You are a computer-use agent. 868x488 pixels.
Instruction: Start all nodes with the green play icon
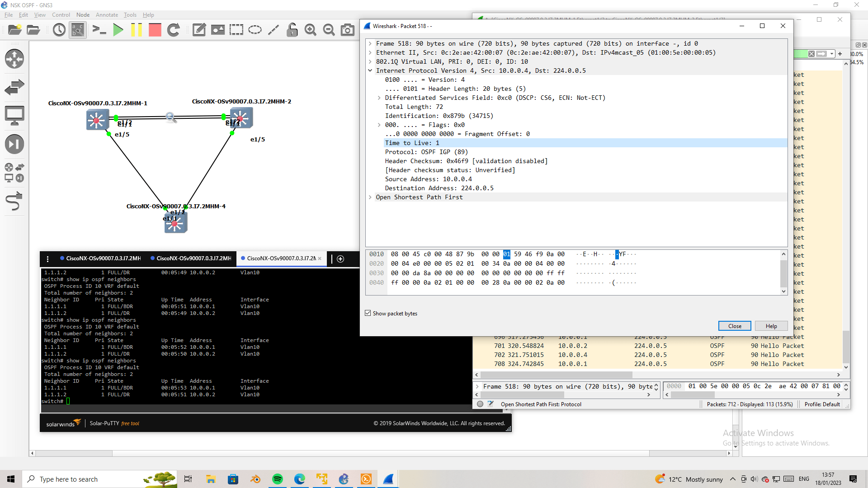(118, 30)
